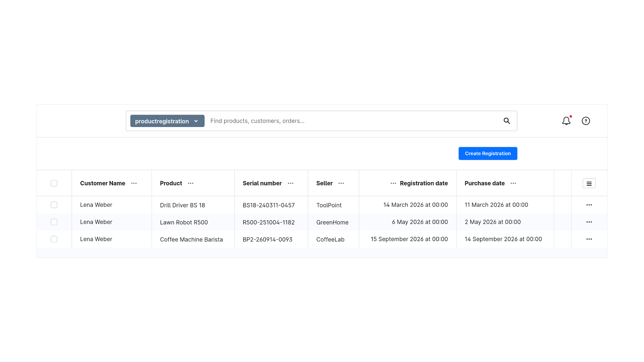Click registration date 15 September 2026 at 00:00
Screen dimensions: 644x362
(x=409, y=239)
